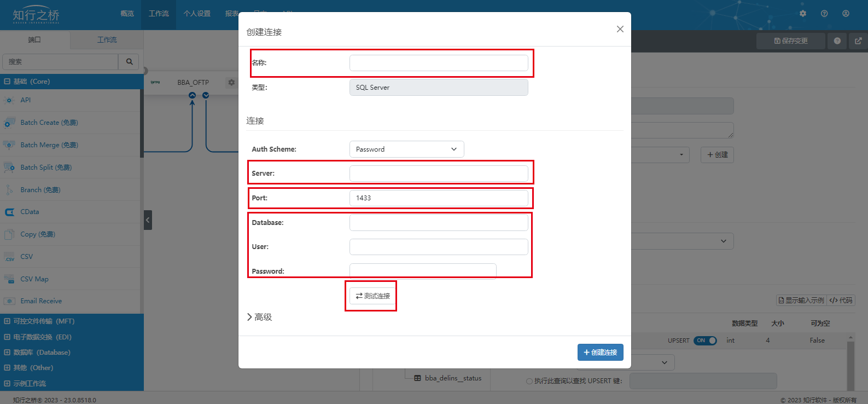868x404 pixels.
Task: Expand the 高级 advanced section
Action: coord(259,317)
